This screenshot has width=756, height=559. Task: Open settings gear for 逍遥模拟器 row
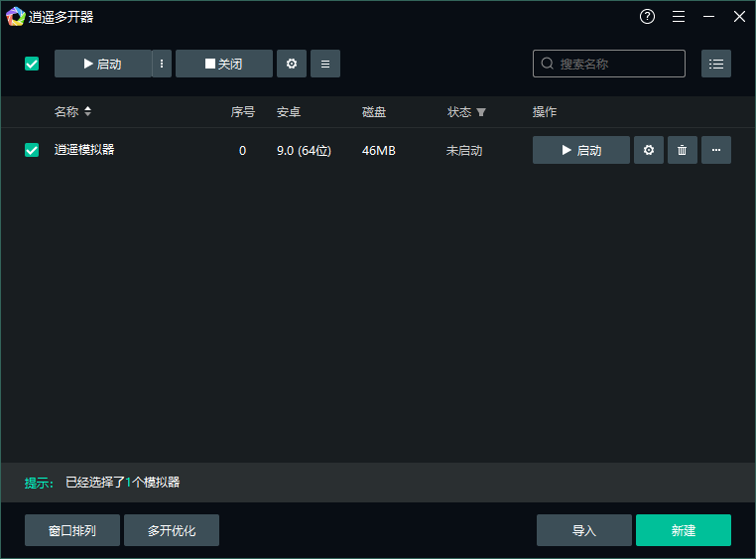(x=649, y=150)
